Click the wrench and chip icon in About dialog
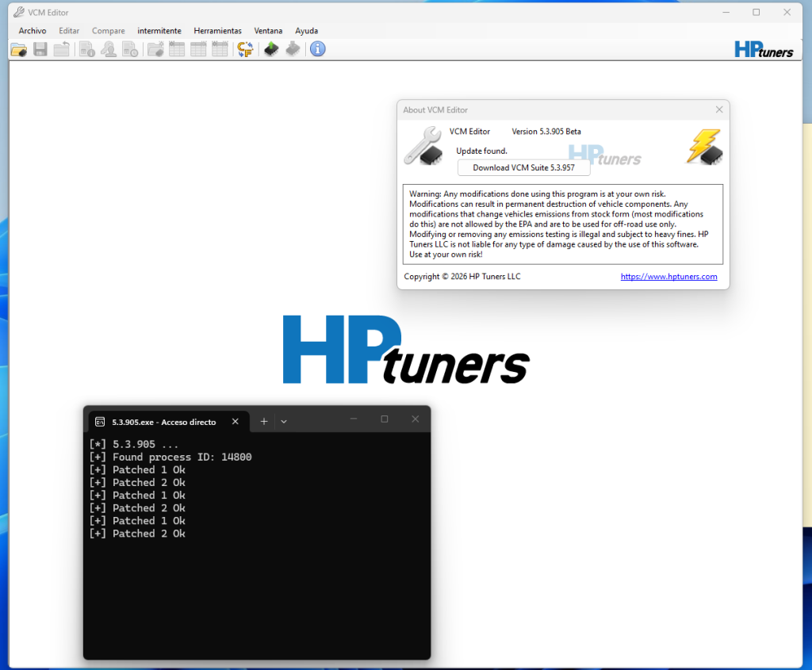812x670 pixels. (423, 147)
